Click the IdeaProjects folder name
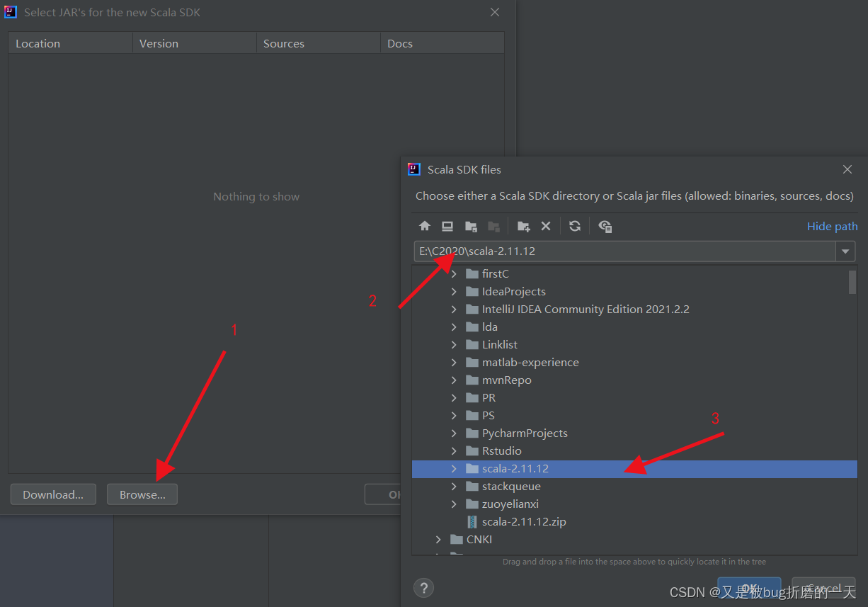 [514, 292]
